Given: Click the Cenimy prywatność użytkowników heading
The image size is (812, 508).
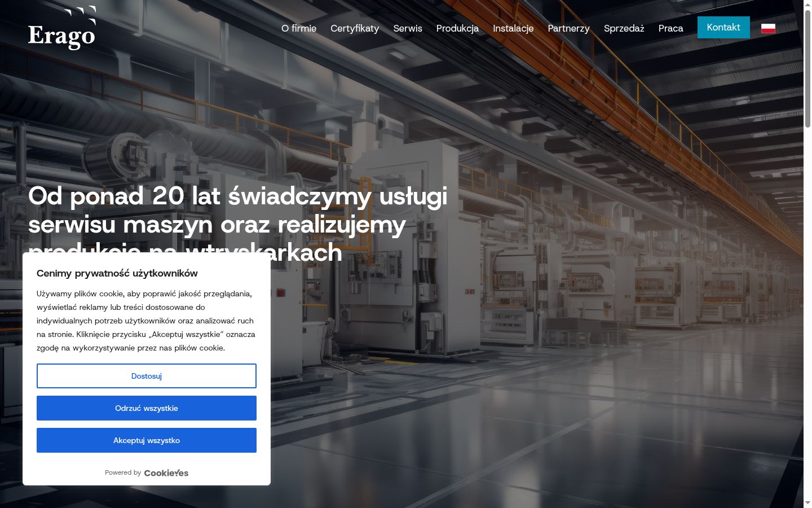Looking at the screenshot, I should (117, 273).
